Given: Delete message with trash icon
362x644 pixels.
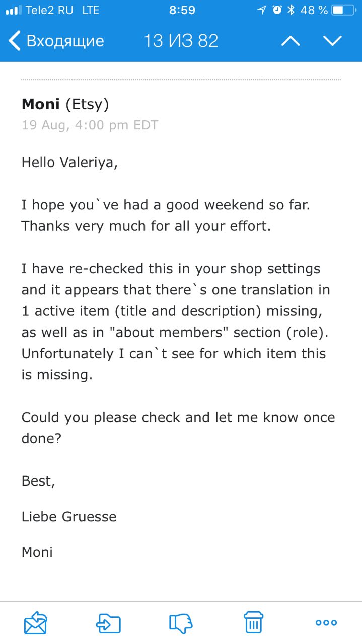Looking at the screenshot, I should [253, 622].
